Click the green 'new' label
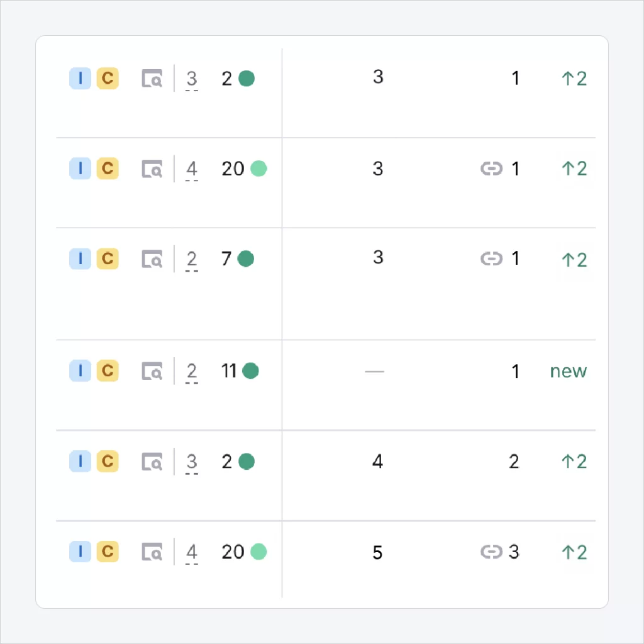 pos(569,371)
